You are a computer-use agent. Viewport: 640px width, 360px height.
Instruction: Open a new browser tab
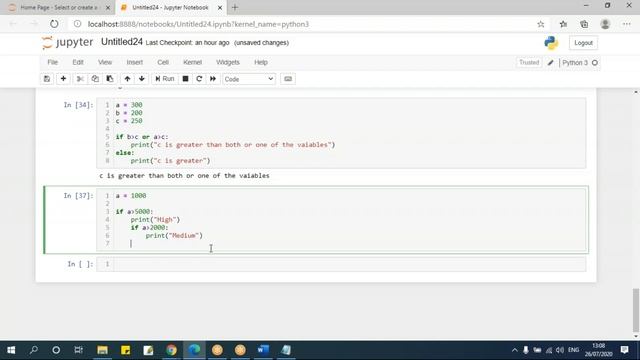point(235,7)
